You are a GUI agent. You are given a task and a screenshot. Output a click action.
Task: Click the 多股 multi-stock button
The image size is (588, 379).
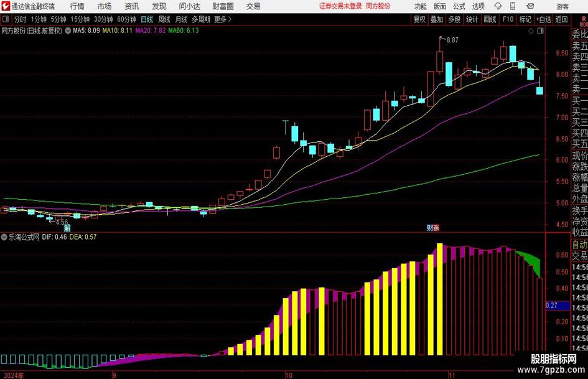(454, 19)
